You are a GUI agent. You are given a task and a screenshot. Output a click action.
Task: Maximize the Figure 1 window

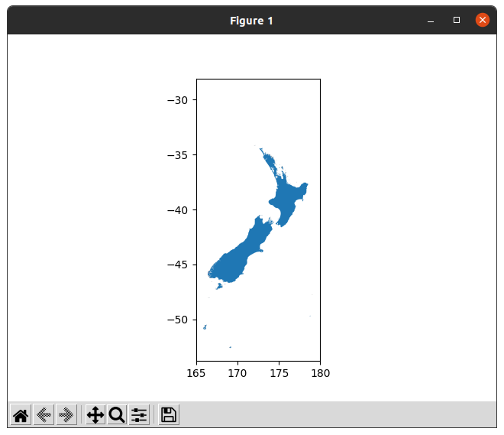tap(457, 20)
